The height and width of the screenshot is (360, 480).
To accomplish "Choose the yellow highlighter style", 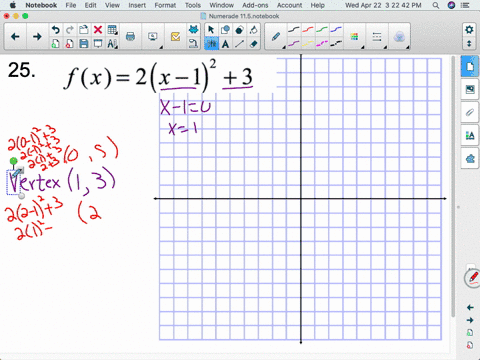I will coord(308,44).
